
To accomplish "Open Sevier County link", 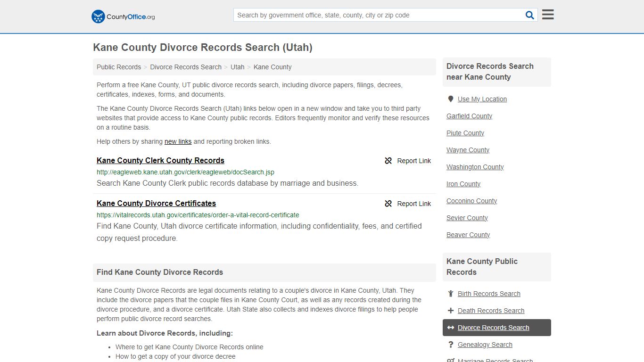I will 467,218.
